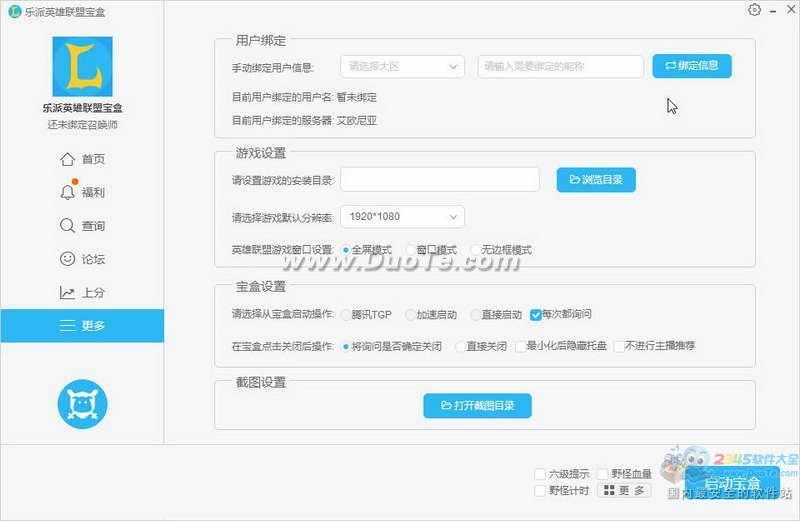Select the 更多 tab in sidebar
The width and height of the screenshot is (800, 521).
[82, 325]
